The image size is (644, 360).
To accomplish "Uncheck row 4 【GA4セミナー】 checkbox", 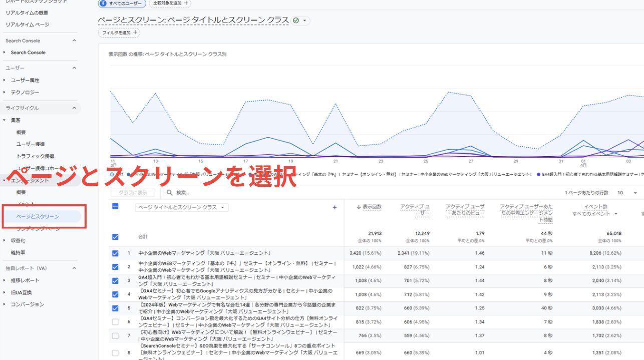I will click(115, 294).
